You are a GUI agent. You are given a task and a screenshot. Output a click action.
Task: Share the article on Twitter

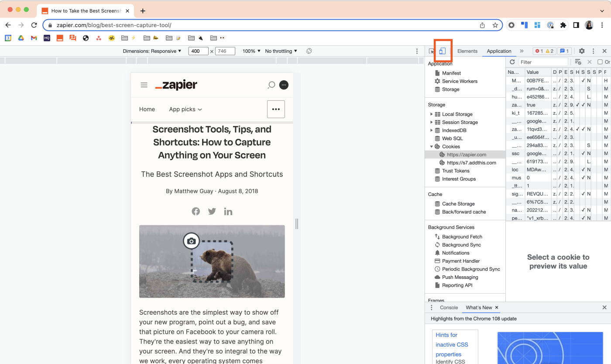(212, 211)
